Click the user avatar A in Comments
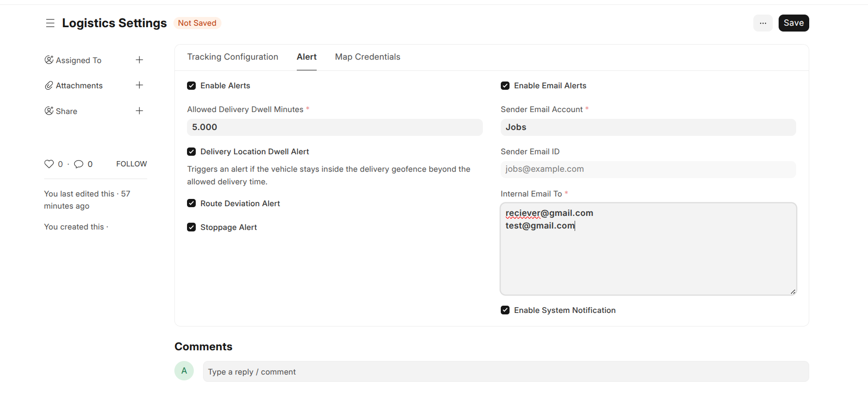Image resolution: width=868 pixels, height=393 pixels. tap(184, 371)
